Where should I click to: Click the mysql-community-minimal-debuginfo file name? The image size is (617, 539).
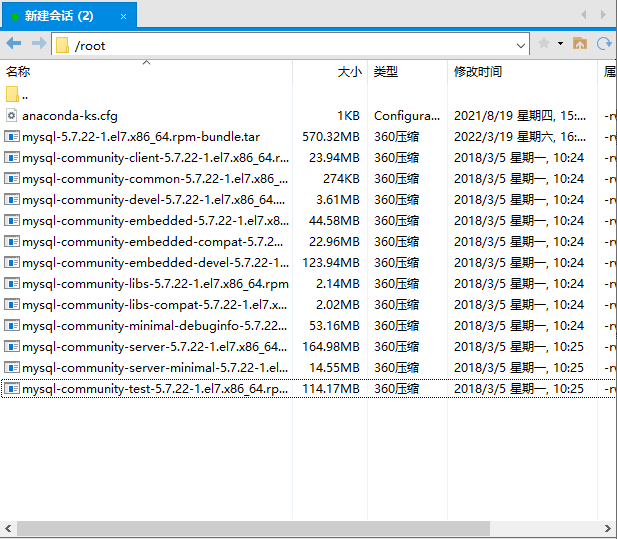(155, 326)
